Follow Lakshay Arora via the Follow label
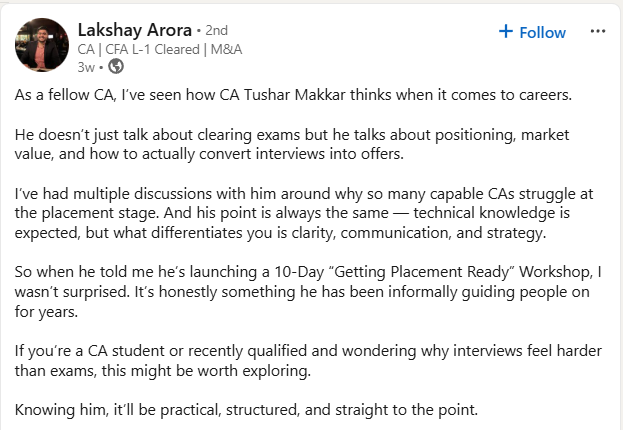Image resolution: width=623 pixels, height=430 pixels. (x=543, y=32)
